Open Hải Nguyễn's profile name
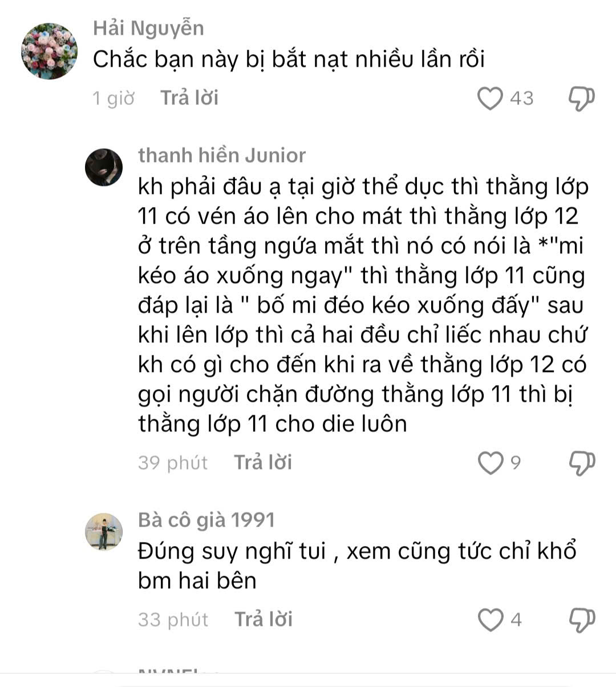Screen dimensions: 616x687 tap(148, 28)
